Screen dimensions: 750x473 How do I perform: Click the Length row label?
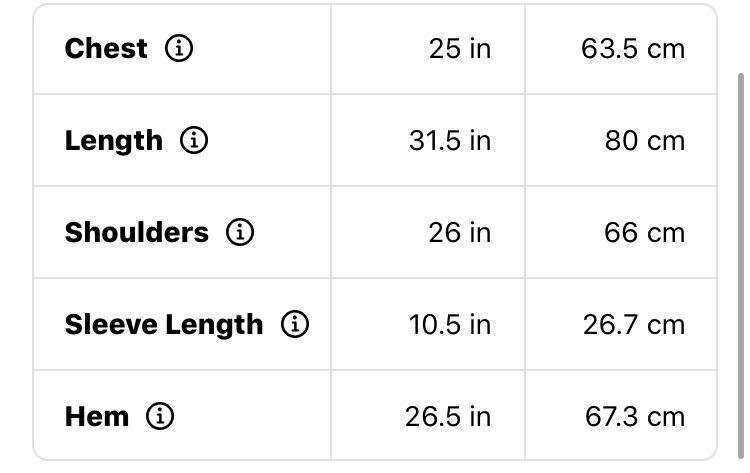[x=114, y=141]
